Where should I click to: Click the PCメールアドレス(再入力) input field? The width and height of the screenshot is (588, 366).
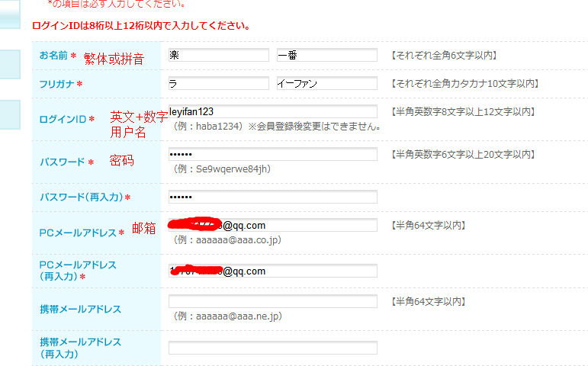[x=272, y=271]
